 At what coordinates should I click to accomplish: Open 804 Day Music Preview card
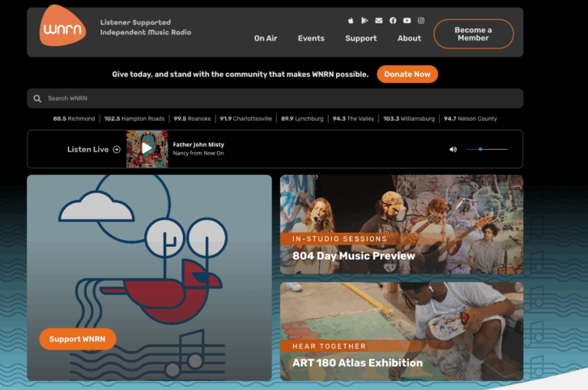point(401,224)
